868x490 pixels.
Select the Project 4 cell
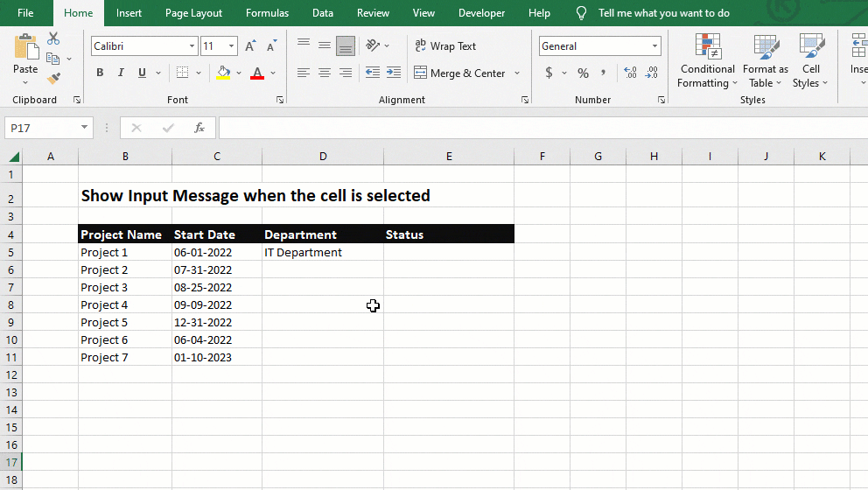[x=125, y=305]
